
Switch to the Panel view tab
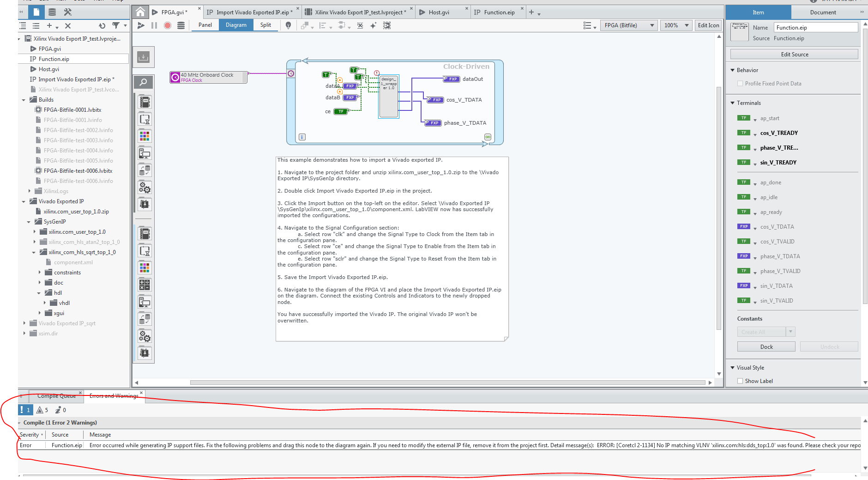point(205,25)
